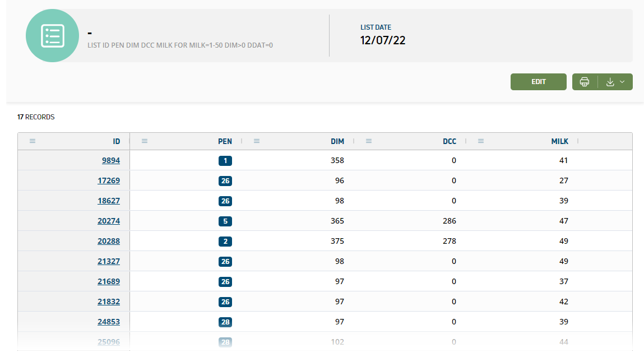Click the green list report icon
This screenshot has height=357, width=644.
[52, 36]
